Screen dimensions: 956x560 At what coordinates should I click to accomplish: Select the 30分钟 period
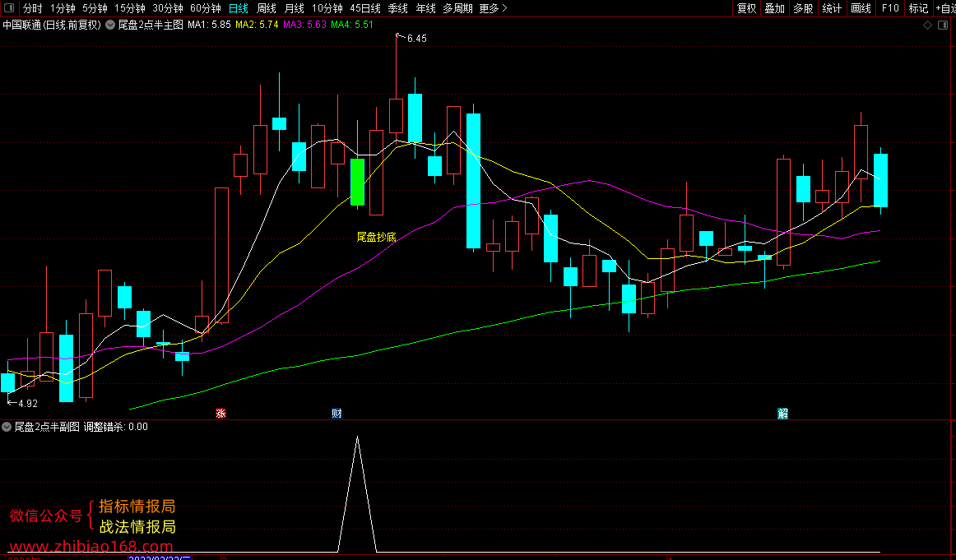(x=168, y=8)
